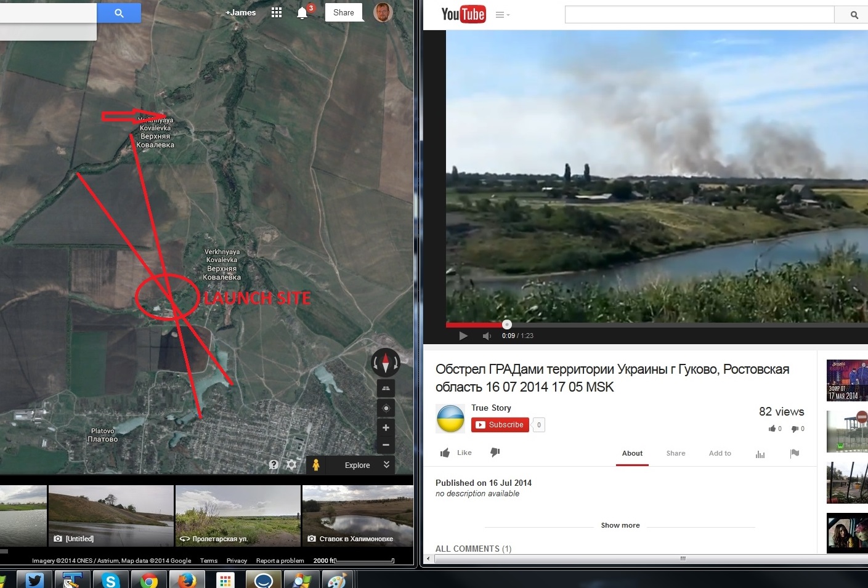Open video statistics bar chart icon
Image resolution: width=868 pixels, height=588 pixels.
tap(760, 454)
